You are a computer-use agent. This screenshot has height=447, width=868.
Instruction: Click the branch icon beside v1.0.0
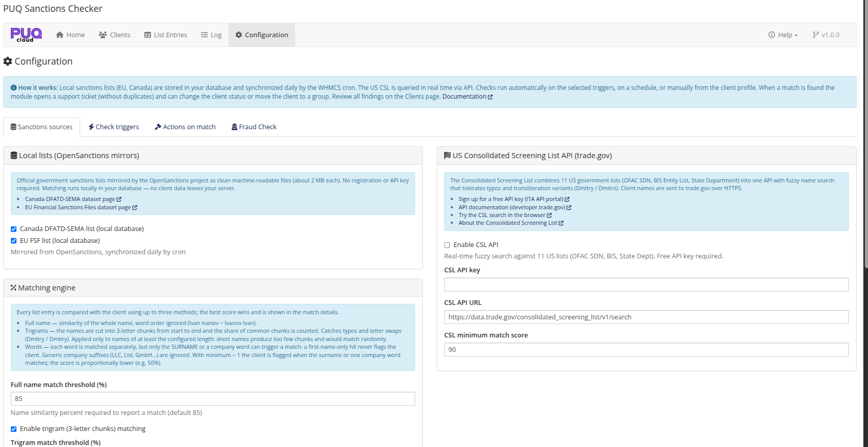(815, 35)
